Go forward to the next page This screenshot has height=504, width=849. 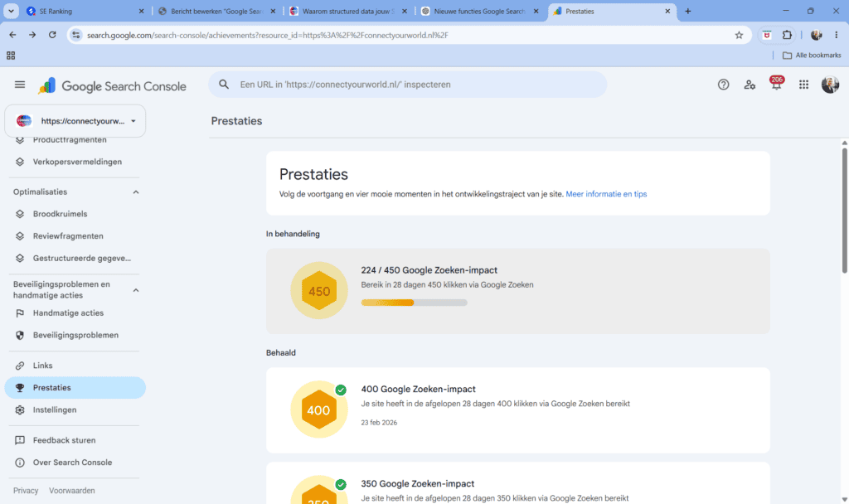[32, 35]
